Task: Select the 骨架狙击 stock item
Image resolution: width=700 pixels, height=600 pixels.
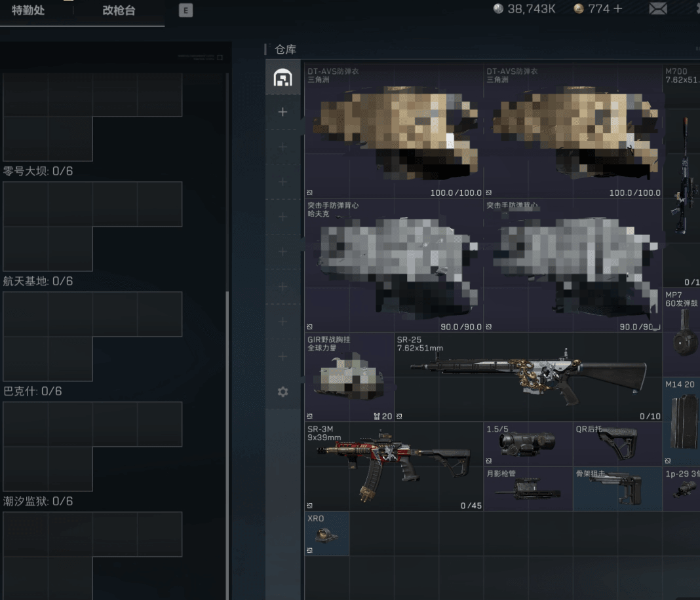Action: [617, 489]
